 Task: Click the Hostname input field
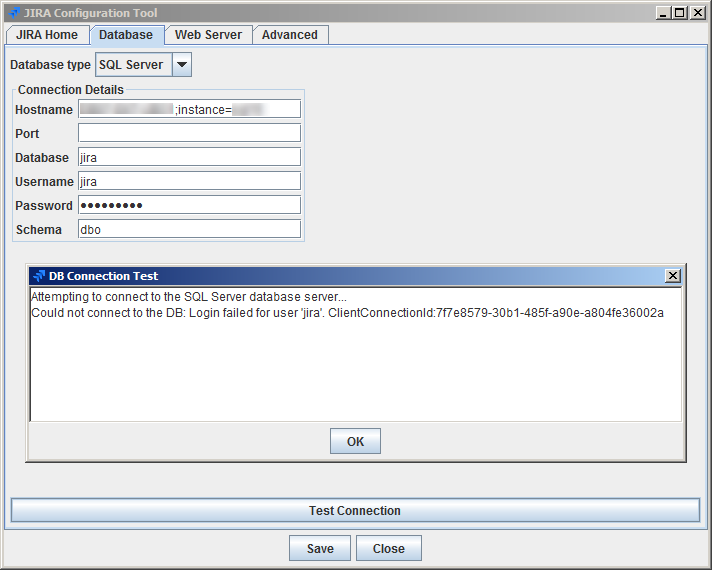(x=189, y=109)
